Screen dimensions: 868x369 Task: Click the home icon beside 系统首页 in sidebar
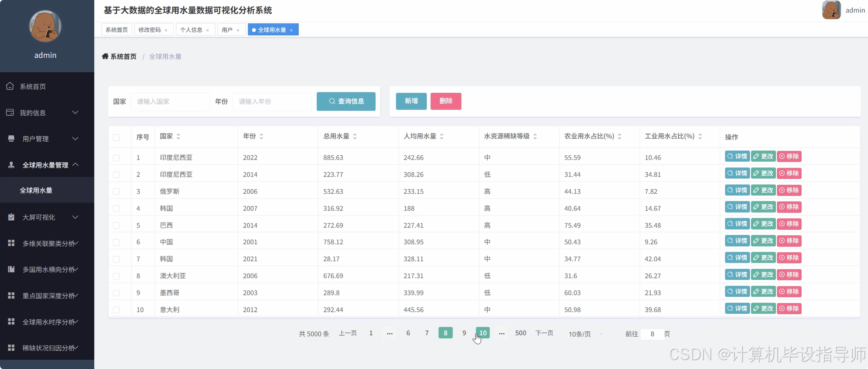[10, 86]
